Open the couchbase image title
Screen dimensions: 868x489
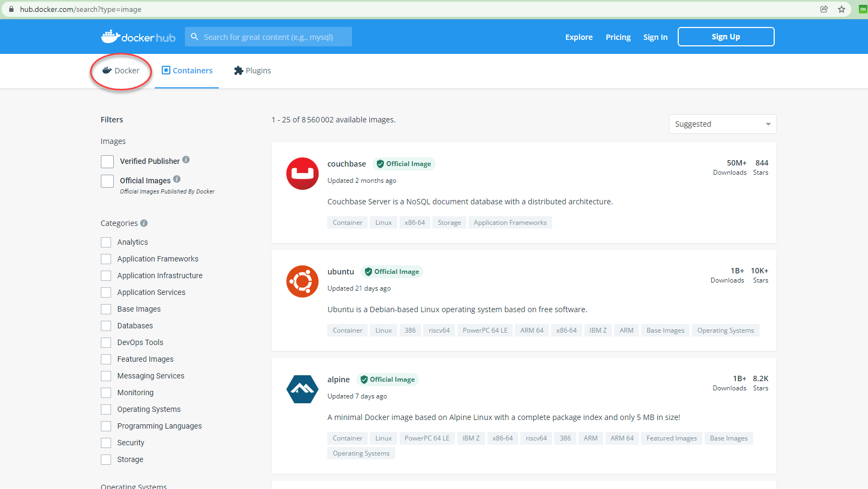[347, 164]
